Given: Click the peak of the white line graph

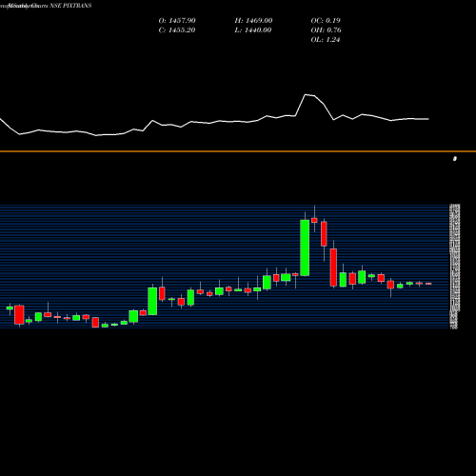Looking at the screenshot, I should point(306,94).
